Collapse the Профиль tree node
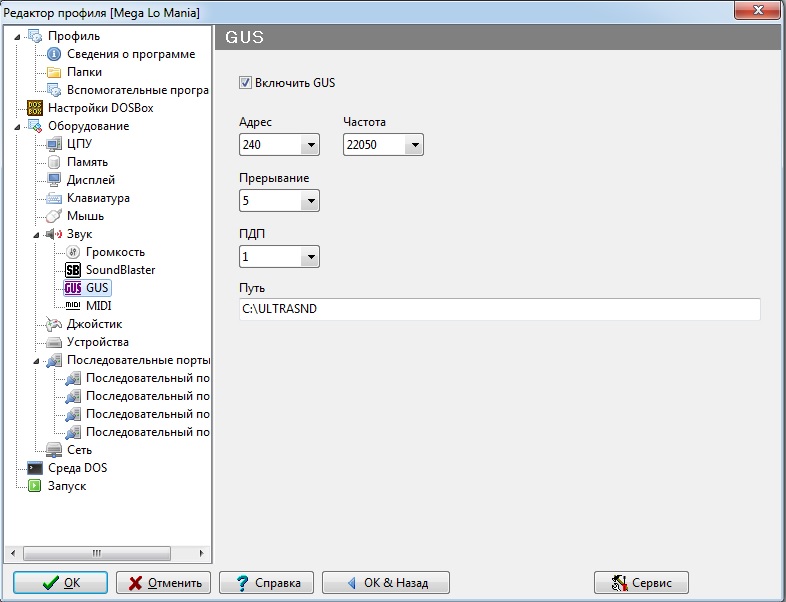 click(x=18, y=37)
